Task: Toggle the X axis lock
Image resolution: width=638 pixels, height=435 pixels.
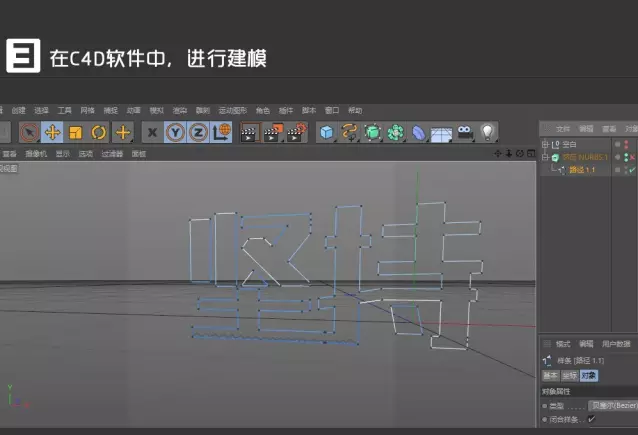Action: click(153, 132)
